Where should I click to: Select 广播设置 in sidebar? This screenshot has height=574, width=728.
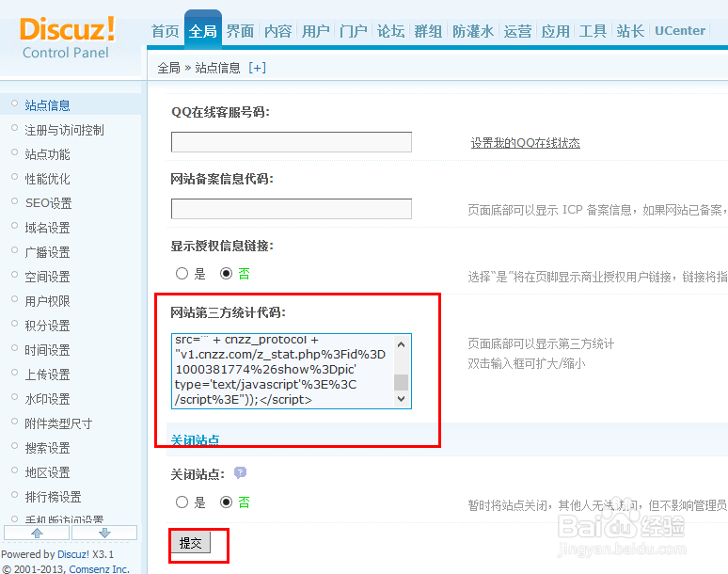point(47,252)
